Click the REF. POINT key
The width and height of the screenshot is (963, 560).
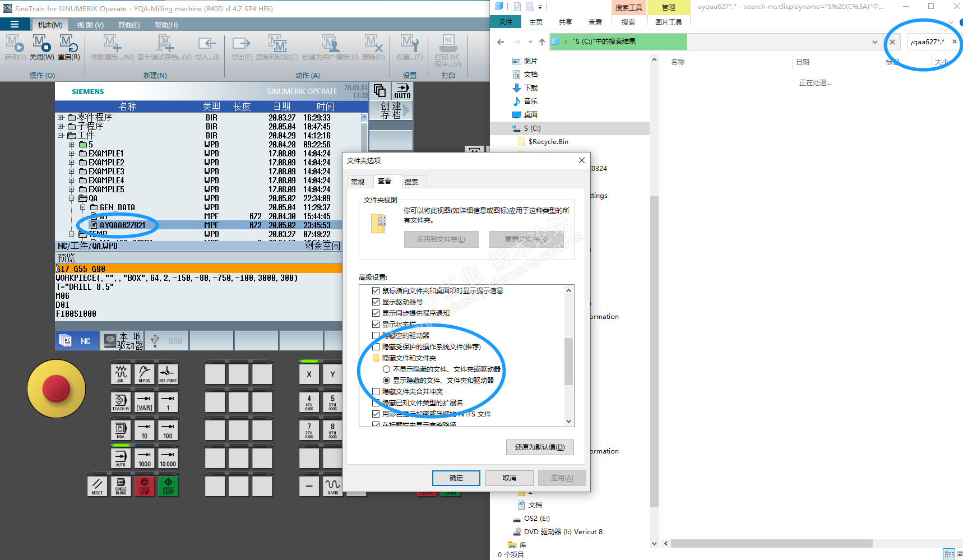click(168, 374)
